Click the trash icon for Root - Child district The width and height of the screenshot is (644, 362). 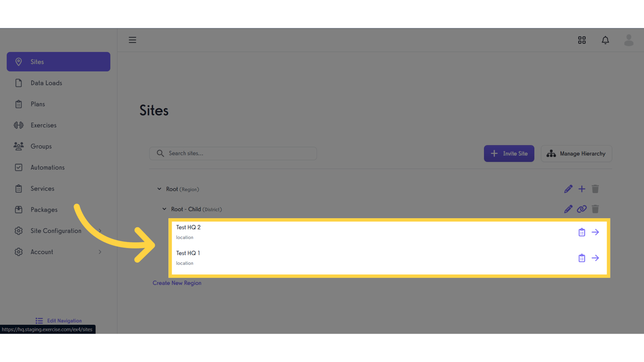pyautogui.click(x=595, y=209)
